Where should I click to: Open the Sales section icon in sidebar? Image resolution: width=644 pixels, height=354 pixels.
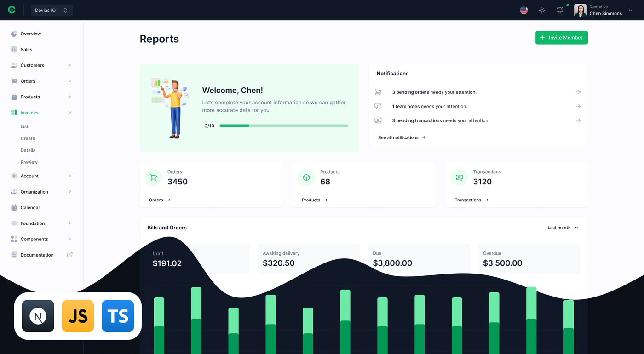tap(14, 49)
